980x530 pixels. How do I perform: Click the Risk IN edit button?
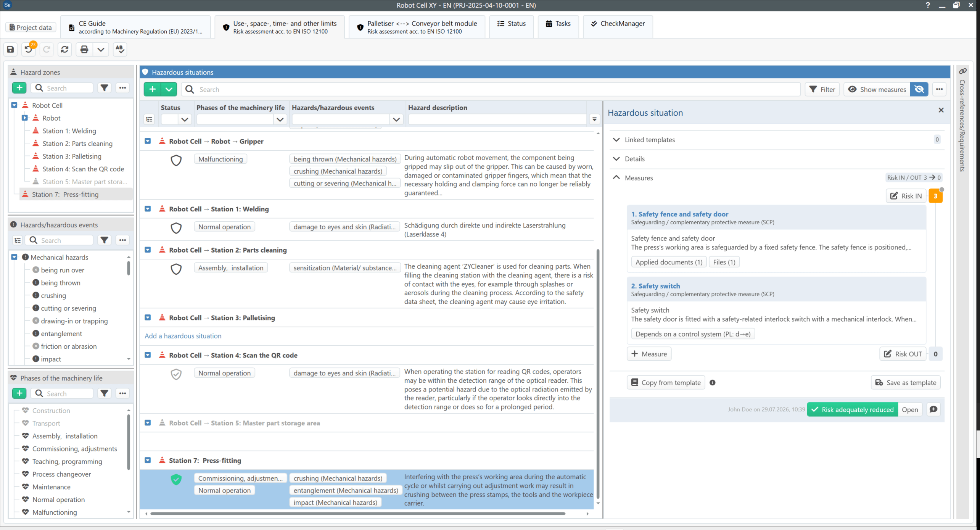coord(906,196)
